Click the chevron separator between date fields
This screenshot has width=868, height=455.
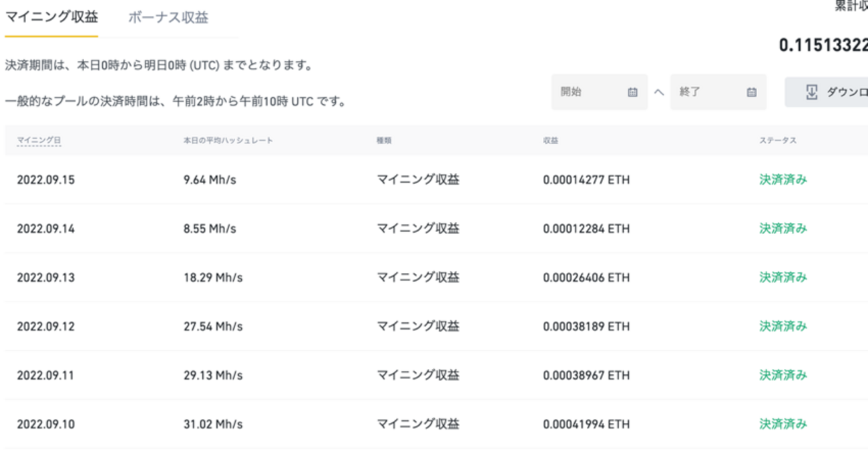[658, 92]
